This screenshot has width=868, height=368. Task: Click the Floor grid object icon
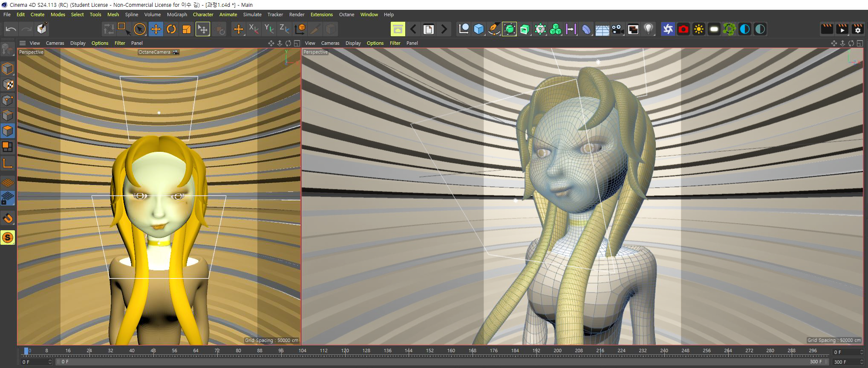pyautogui.click(x=602, y=29)
